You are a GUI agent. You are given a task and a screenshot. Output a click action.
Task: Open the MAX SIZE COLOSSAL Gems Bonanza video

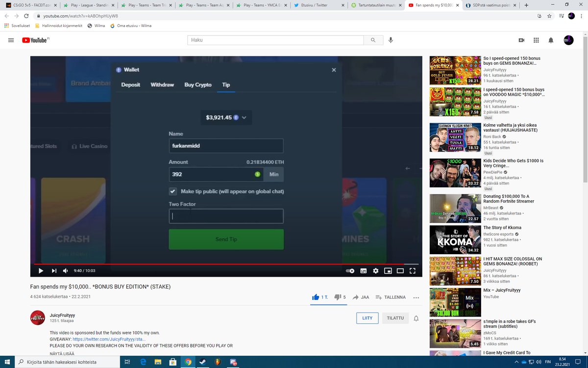point(455,271)
